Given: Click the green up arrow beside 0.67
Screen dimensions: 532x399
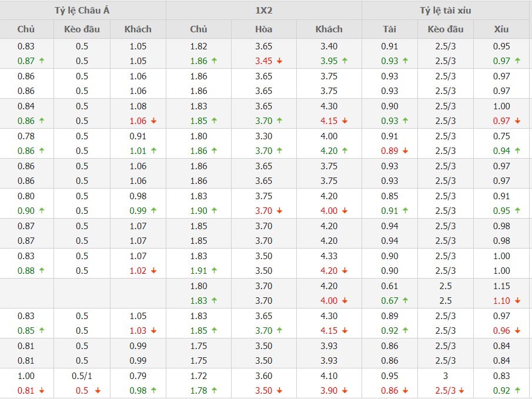Looking at the screenshot, I should pyautogui.click(x=405, y=300).
